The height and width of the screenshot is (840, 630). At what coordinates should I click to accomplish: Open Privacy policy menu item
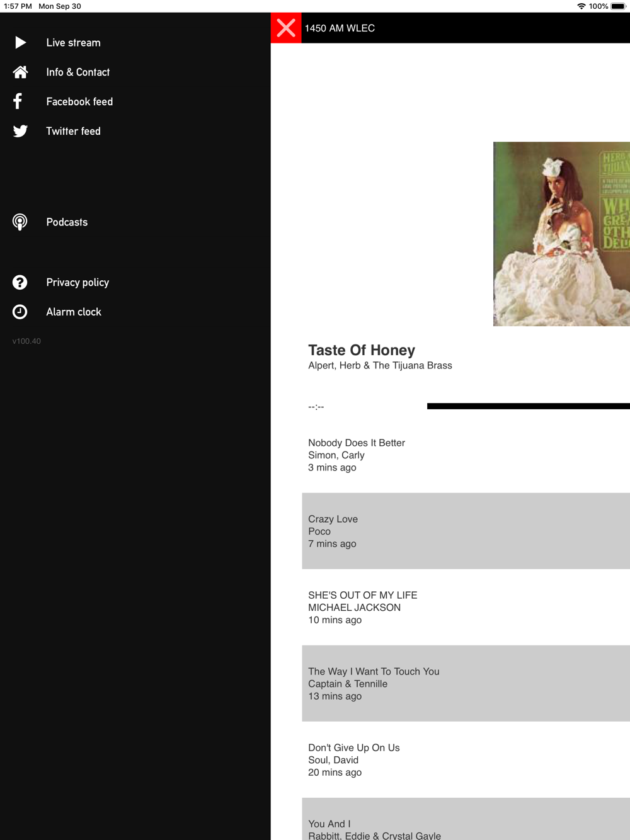[135, 282]
